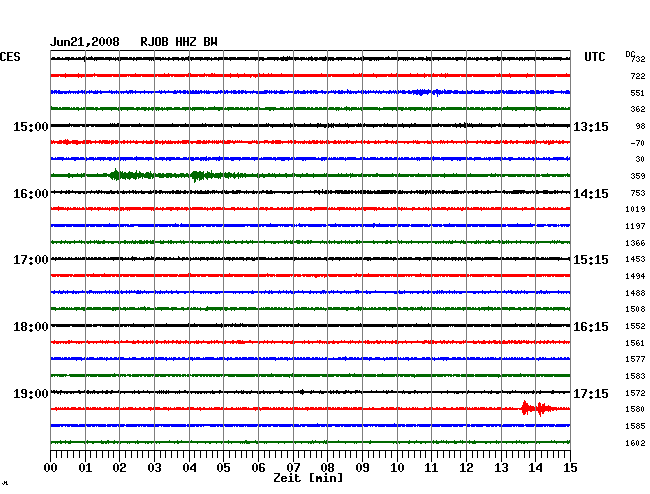Click the DC offset value 1366
The image size is (650, 494).
coord(635,243)
